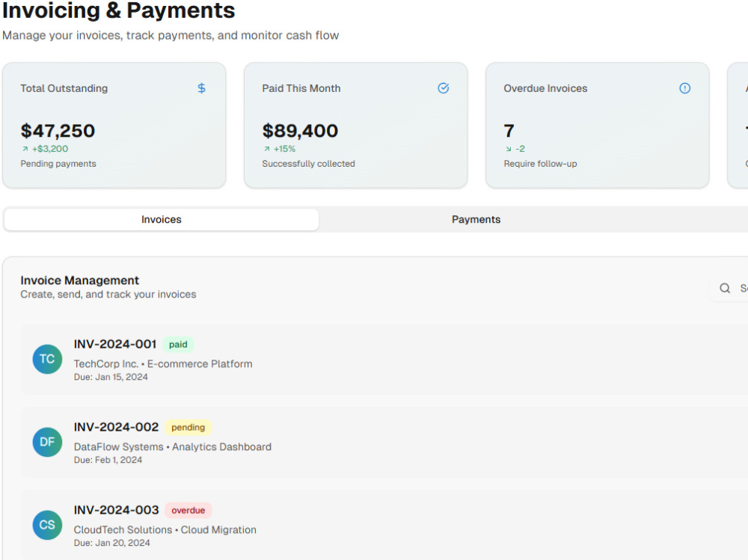Click the 'Manage your invoices' subtitle text
Screen dimensions: 748x560
point(171,35)
